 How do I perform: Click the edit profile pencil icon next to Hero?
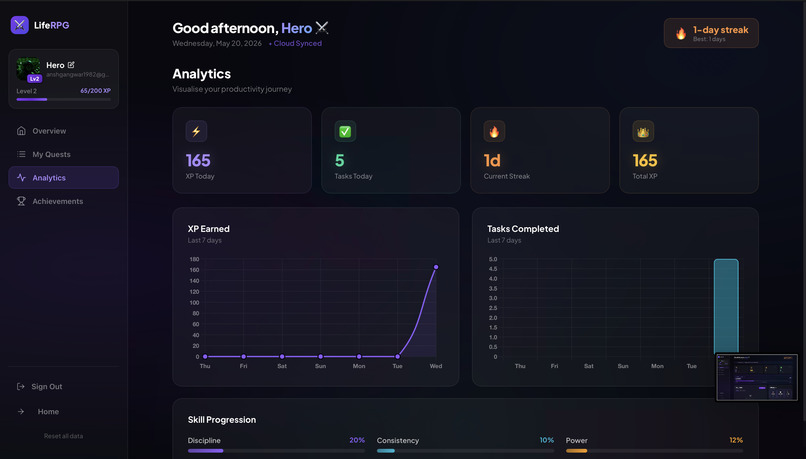(x=71, y=65)
